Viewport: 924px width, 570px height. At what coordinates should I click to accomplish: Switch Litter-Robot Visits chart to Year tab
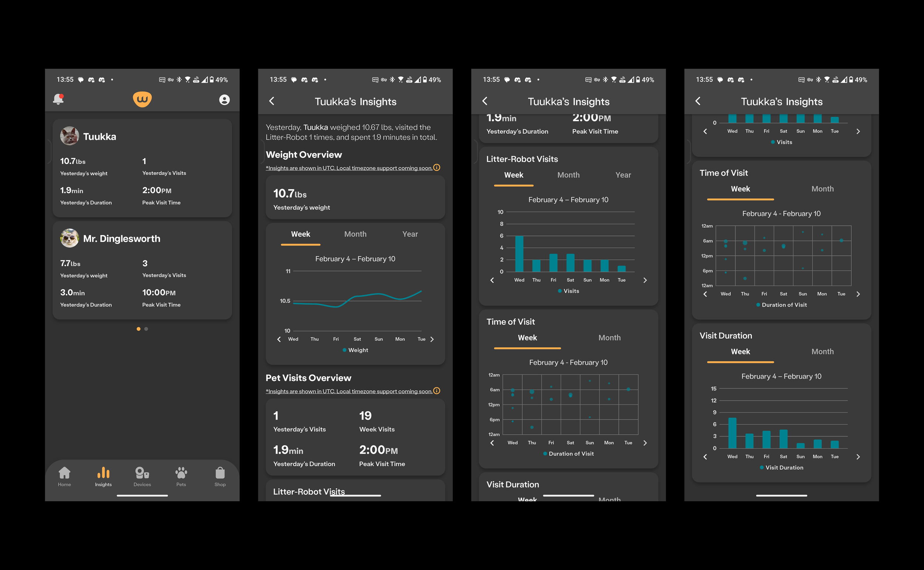coord(623,175)
